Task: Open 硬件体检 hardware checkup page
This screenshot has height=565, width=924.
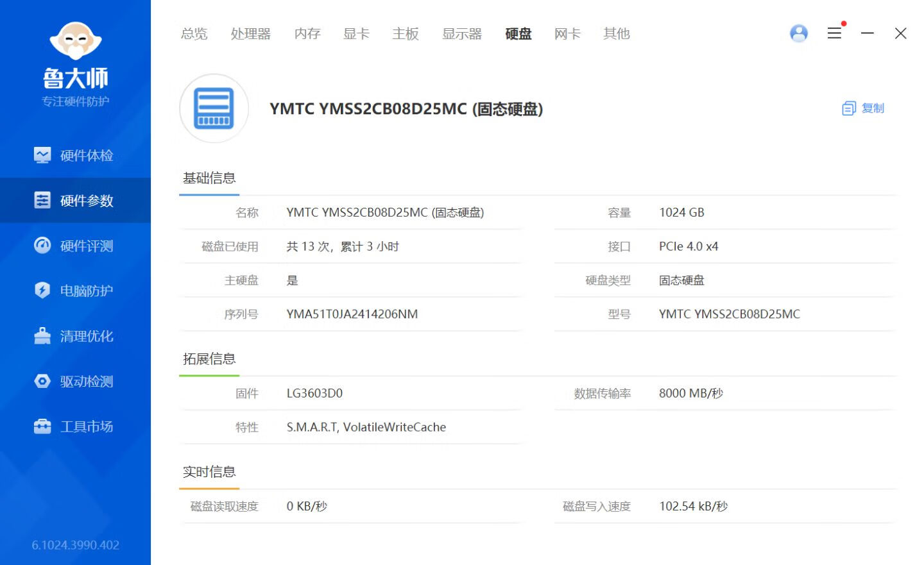Action: click(75, 155)
